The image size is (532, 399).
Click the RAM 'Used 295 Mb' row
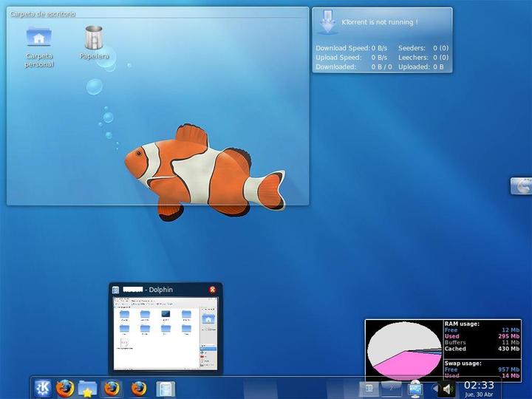pos(482,336)
